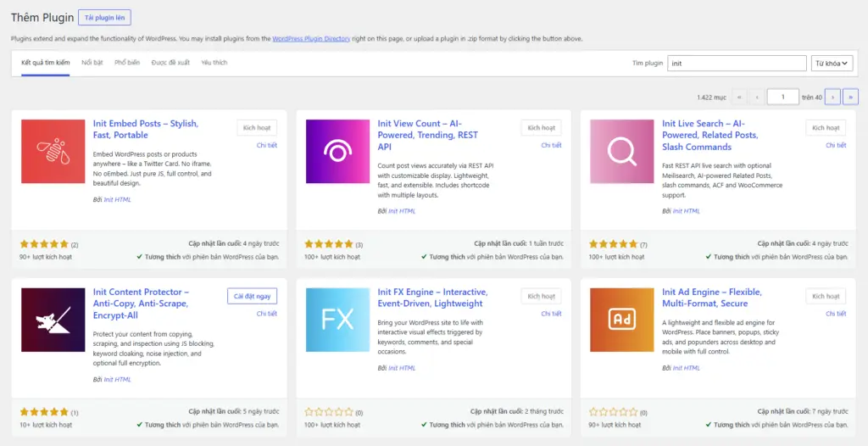Click the '10+ lượt kích hoạt' text
Screen dimensions: 868x446
pyautogui.click(x=46, y=425)
